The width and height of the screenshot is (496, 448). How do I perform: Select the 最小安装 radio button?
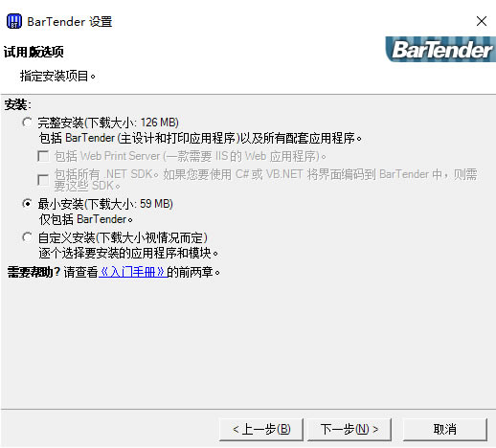click(27, 204)
